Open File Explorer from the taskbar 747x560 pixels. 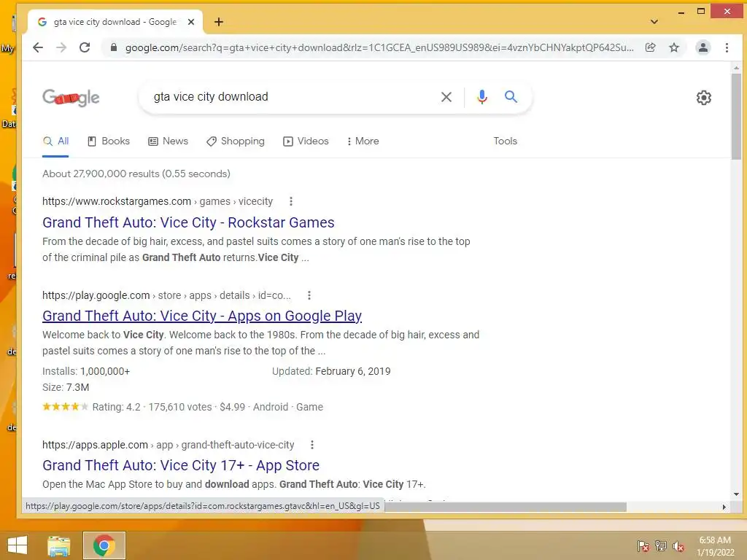pyautogui.click(x=58, y=545)
